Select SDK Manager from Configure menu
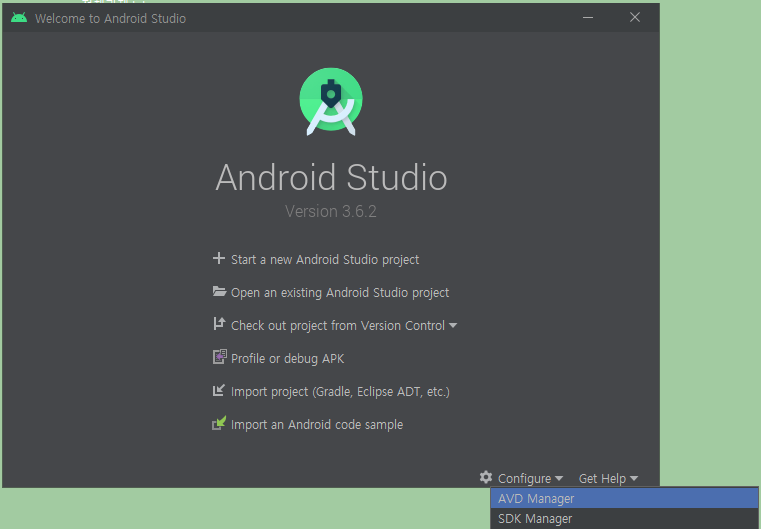Viewport: 761px width, 529px height. pyautogui.click(x=624, y=518)
